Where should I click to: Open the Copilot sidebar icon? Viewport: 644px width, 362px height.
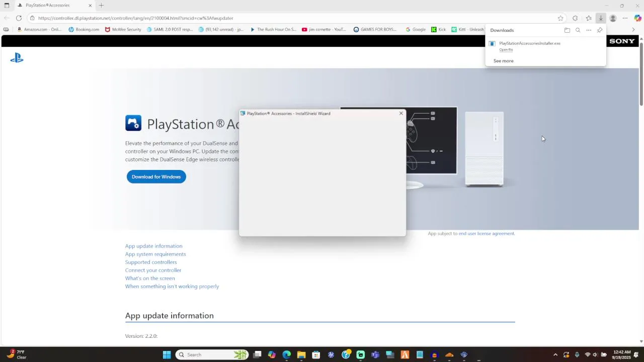point(637,18)
